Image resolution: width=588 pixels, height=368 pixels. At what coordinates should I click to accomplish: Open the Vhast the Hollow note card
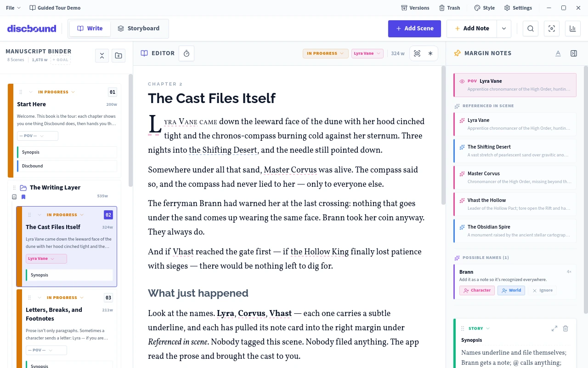(x=515, y=204)
